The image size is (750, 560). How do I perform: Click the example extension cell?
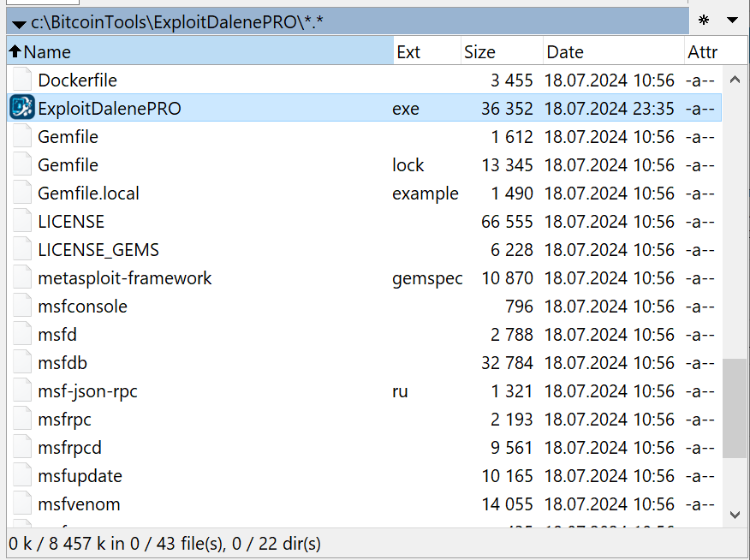coord(426,194)
